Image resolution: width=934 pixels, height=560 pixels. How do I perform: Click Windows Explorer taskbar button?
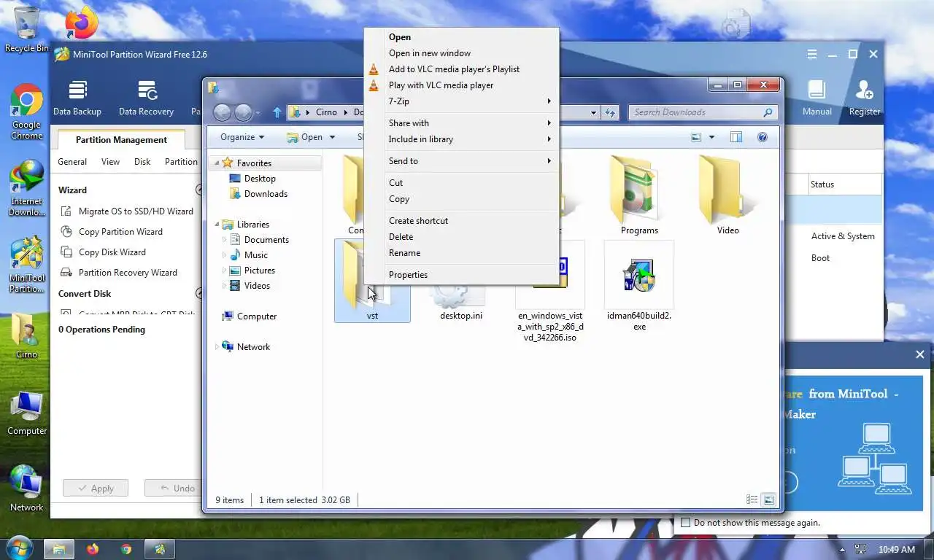click(59, 549)
